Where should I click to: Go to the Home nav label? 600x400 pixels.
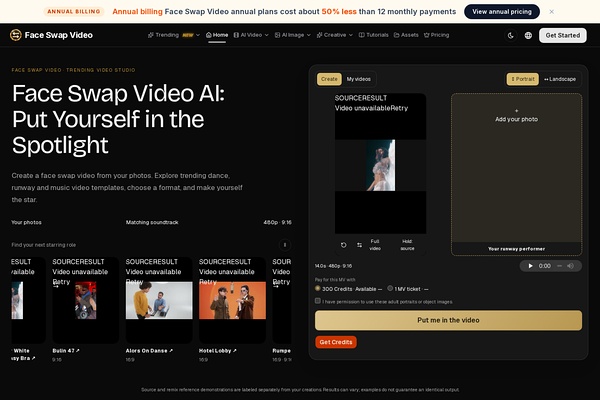220,35
